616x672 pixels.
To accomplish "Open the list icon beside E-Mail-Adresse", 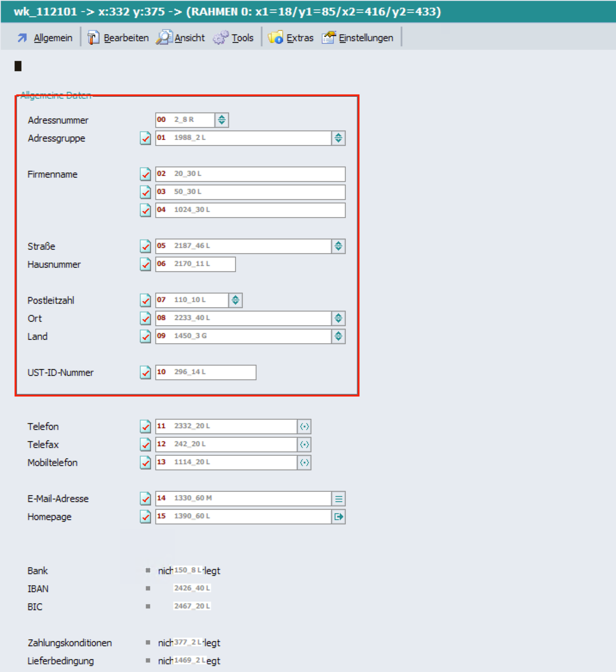I will click(338, 499).
